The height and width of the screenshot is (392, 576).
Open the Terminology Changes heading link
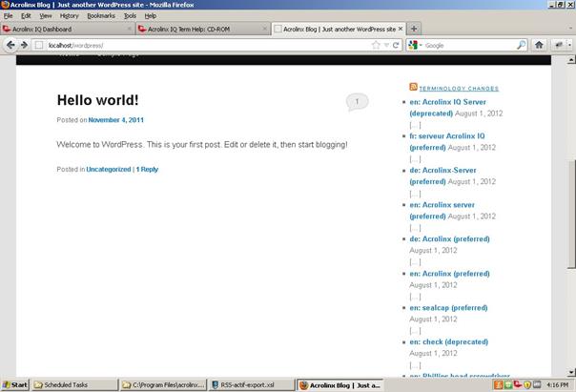pyautogui.click(x=459, y=89)
